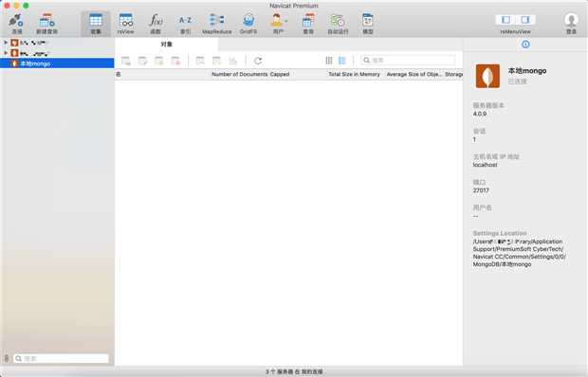Sort by Total Size in Memory column
The height and width of the screenshot is (377, 588).
click(354, 74)
